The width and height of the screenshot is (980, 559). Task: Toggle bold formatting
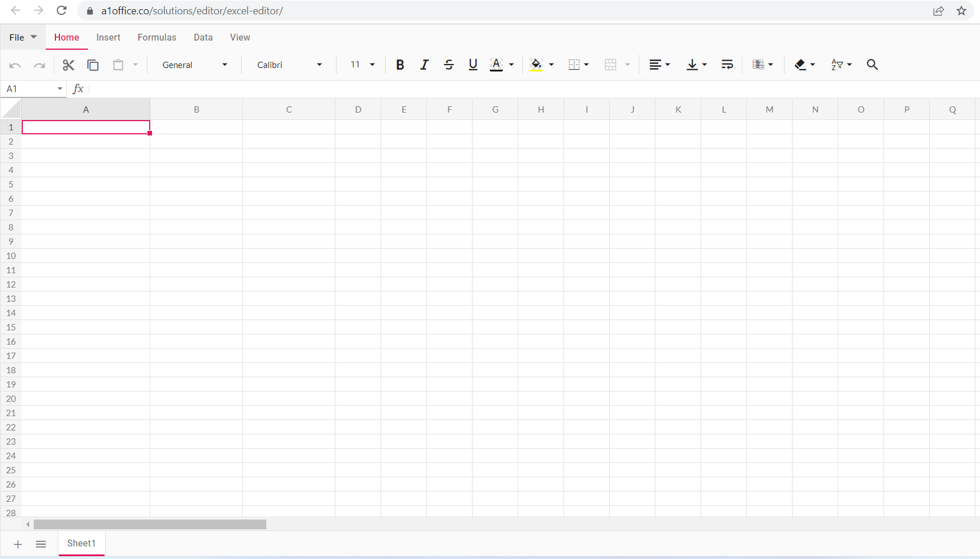399,65
